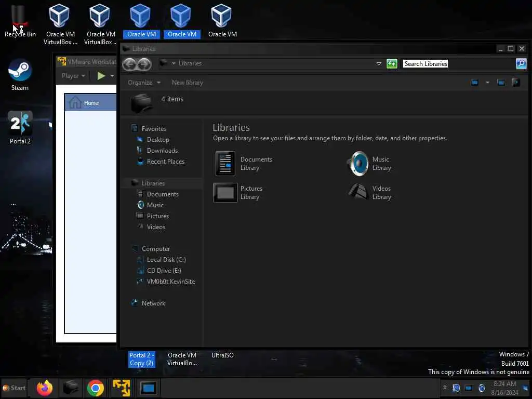532x399 pixels.
Task: Open VM0b0t KevinSite in the sidebar
Action: click(x=170, y=281)
